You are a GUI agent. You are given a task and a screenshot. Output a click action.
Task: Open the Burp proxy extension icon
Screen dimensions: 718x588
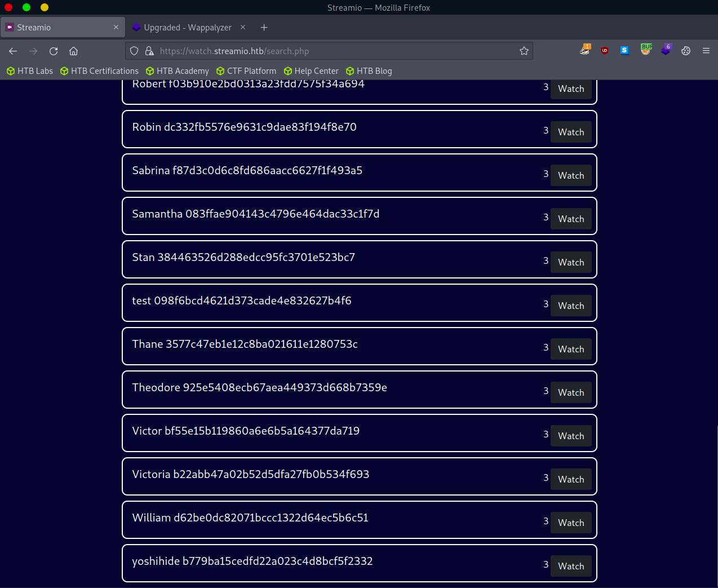tap(646, 50)
